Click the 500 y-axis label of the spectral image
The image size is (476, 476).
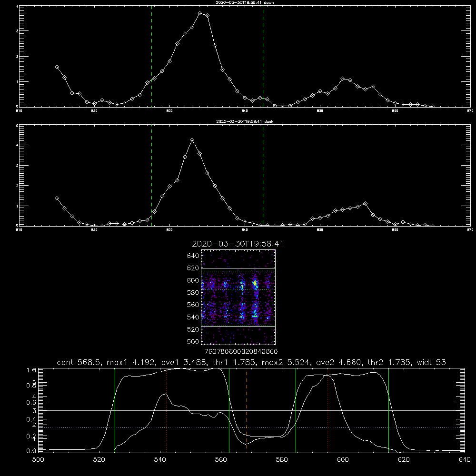[193, 341]
